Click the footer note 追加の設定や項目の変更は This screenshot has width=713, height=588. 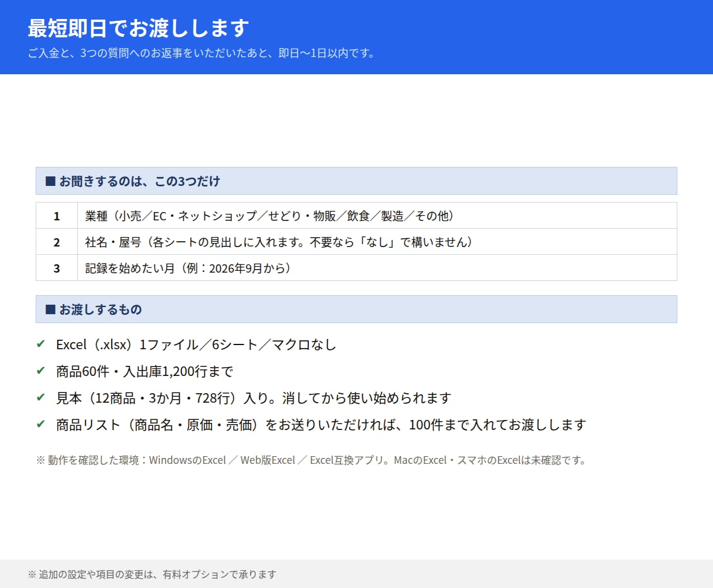[152, 574]
